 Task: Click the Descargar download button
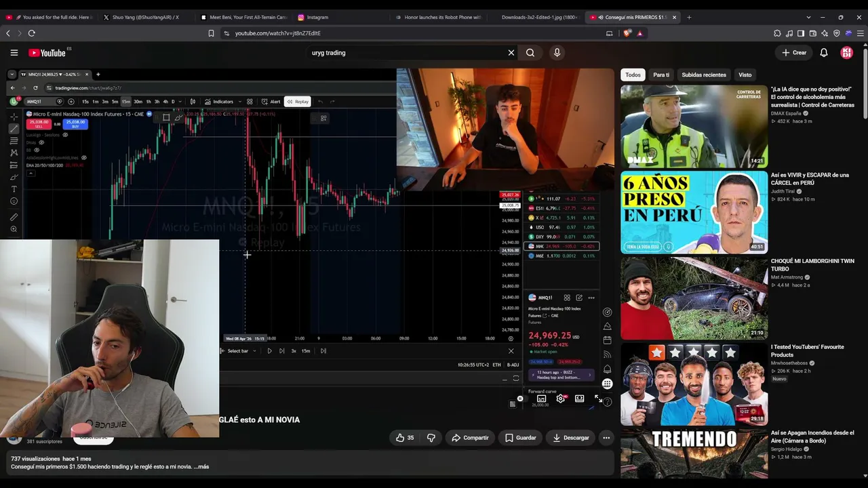click(570, 438)
